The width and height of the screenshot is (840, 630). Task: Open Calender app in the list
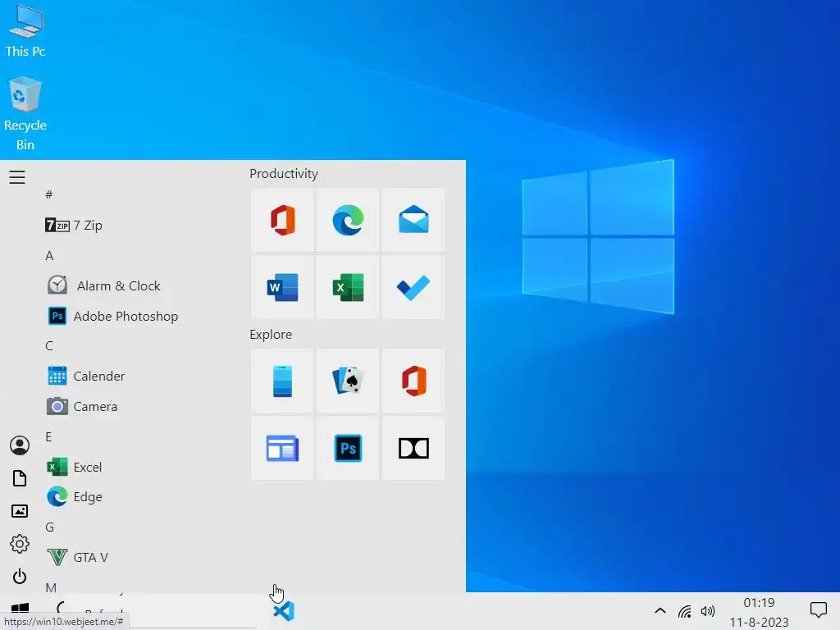pyautogui.click(x=86, y=376)
